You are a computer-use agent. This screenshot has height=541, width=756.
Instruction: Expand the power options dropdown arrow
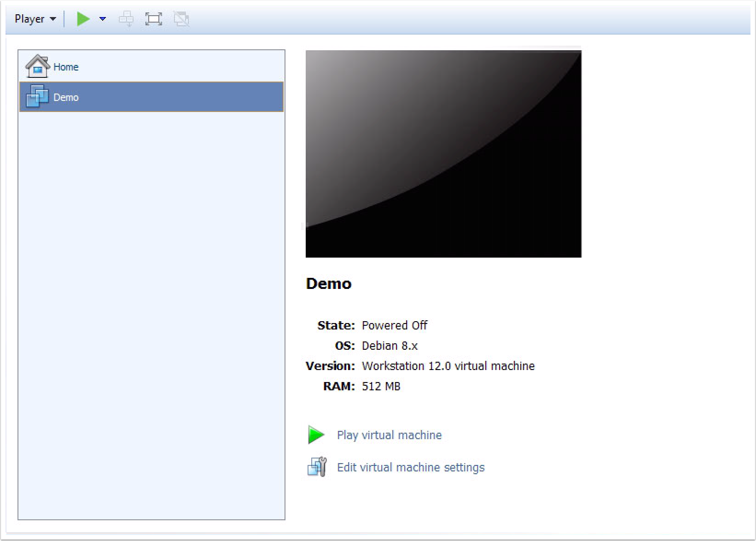[x=103, y=19]
